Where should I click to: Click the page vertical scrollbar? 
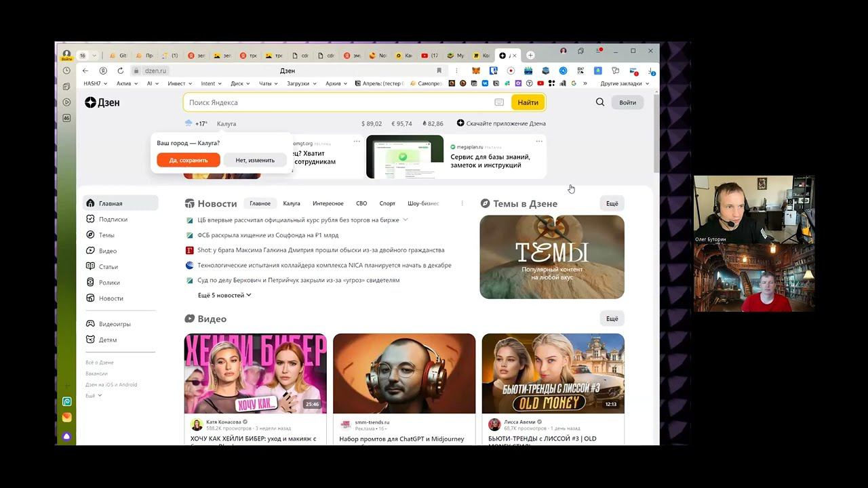(x=656, y=133)
